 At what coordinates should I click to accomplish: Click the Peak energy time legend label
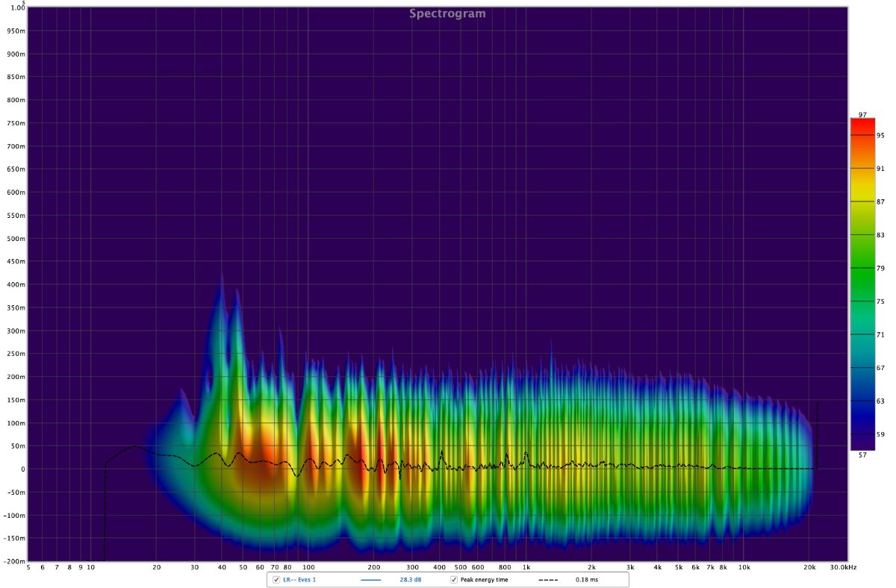(484, 579)
